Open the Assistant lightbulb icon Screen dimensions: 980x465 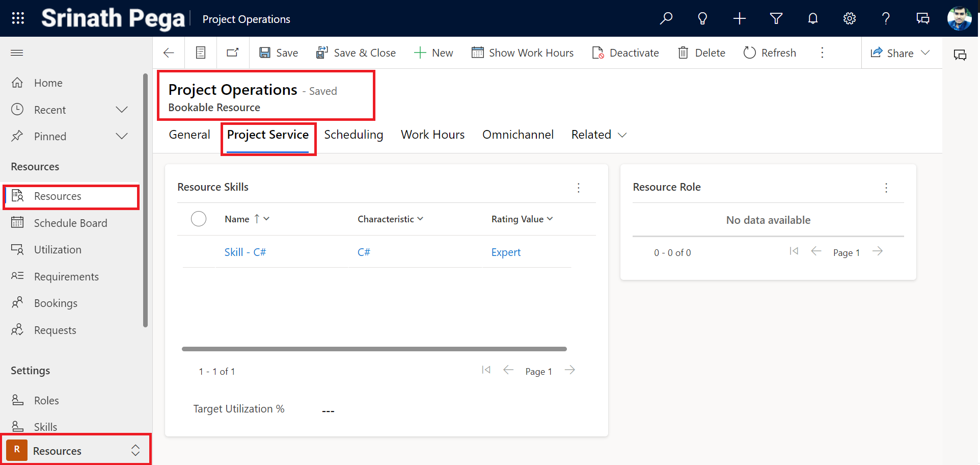click(x=702, y=19)
